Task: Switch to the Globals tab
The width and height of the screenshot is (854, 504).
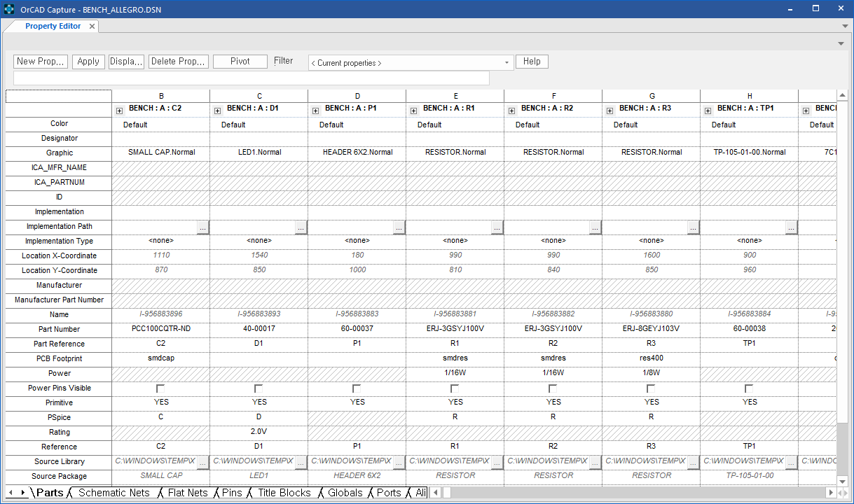Action: (x=345, y=493)
